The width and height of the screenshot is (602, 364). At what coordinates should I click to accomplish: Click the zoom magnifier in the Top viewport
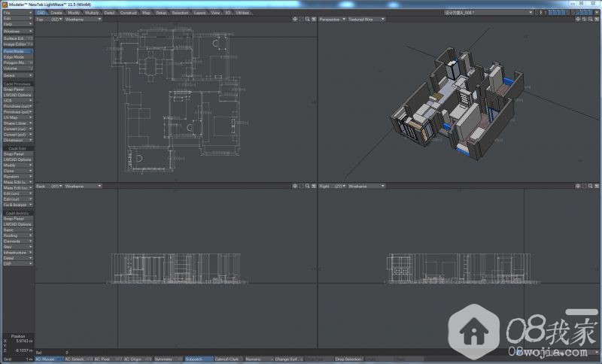[308, 19]
